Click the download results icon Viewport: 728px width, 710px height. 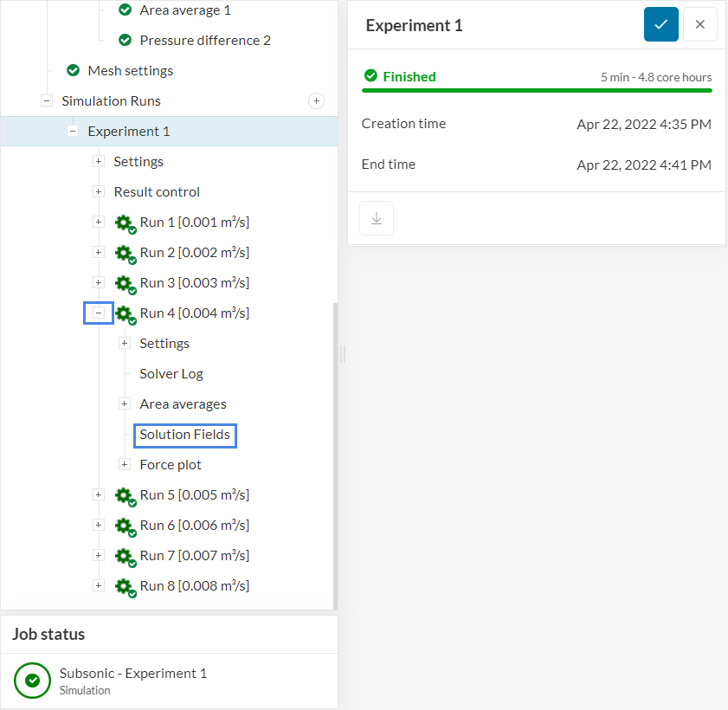point(377,218)
